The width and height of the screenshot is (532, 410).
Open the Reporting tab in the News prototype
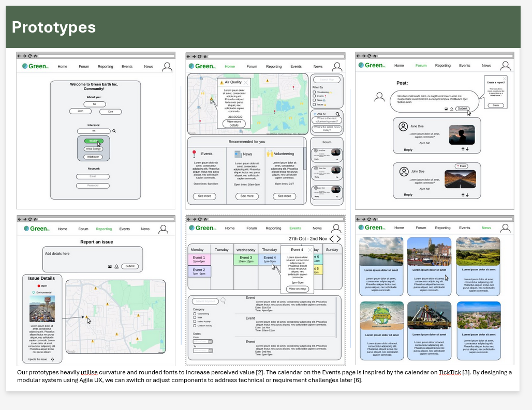[x=442, y=227]
